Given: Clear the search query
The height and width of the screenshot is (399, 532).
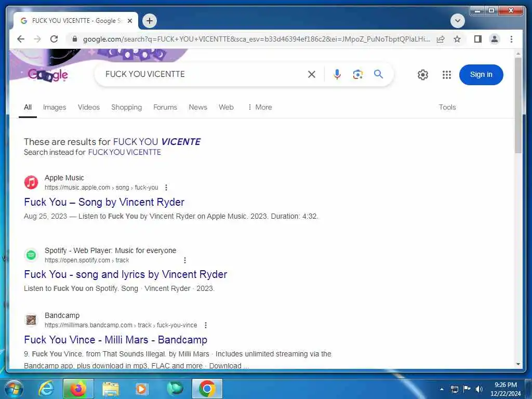Looking at the screenshot, I should coord(312,74).
